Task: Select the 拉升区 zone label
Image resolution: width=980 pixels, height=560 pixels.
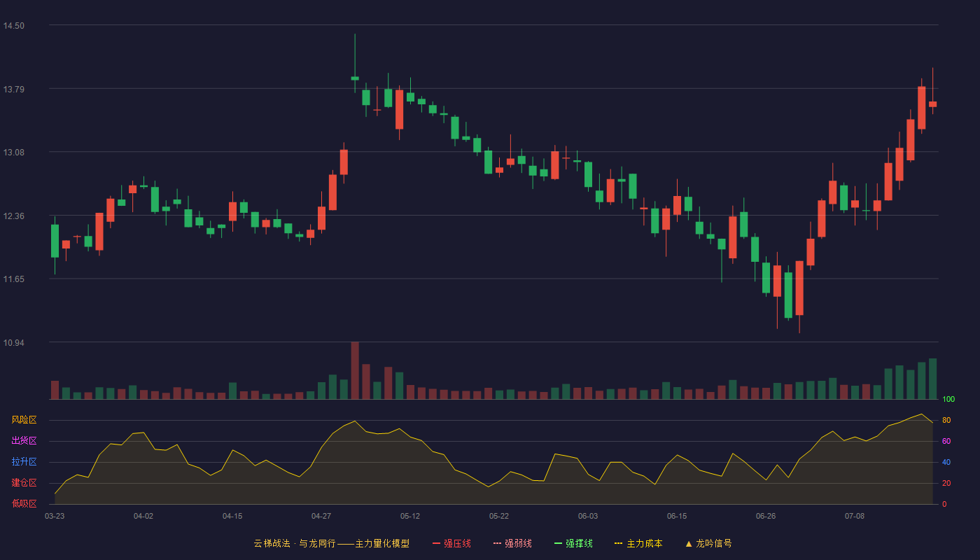Action: pos(24,462)
